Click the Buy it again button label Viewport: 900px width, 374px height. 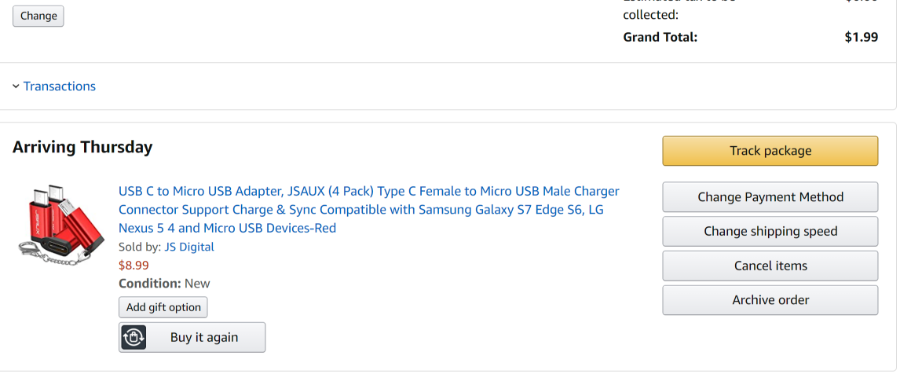[204, 337]
